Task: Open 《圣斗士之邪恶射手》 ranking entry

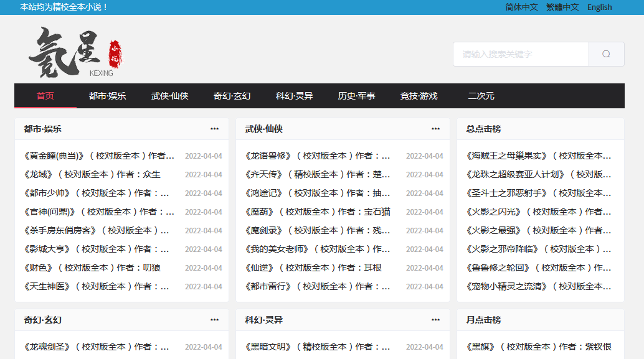Action: (539, 193)
